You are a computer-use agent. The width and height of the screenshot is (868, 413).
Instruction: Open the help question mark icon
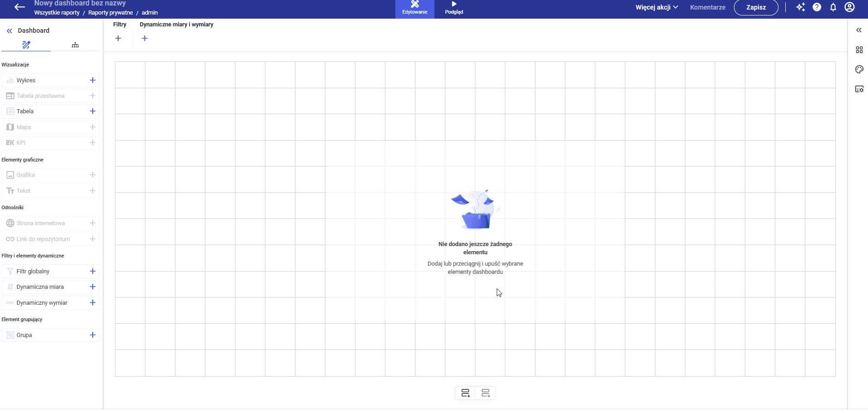point(817,7)
